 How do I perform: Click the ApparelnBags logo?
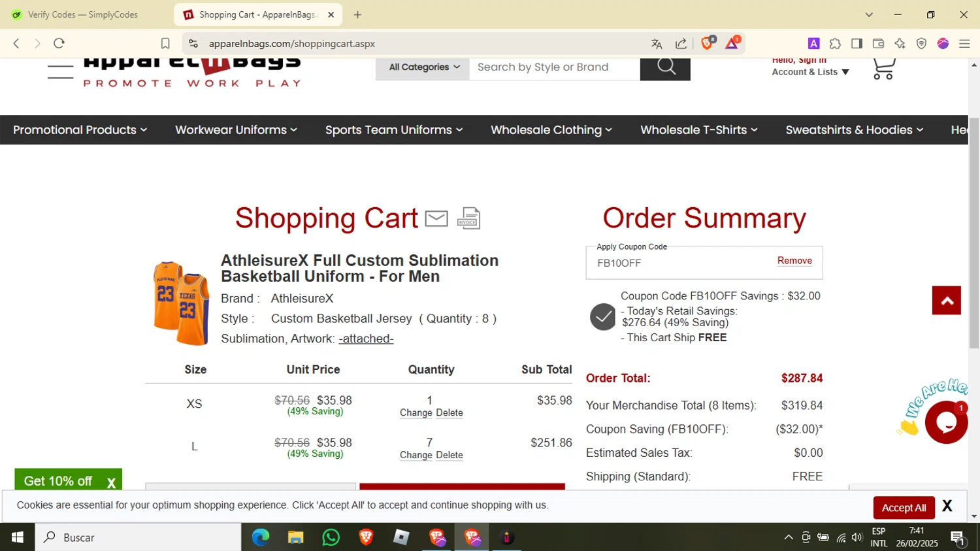[192, 73]
